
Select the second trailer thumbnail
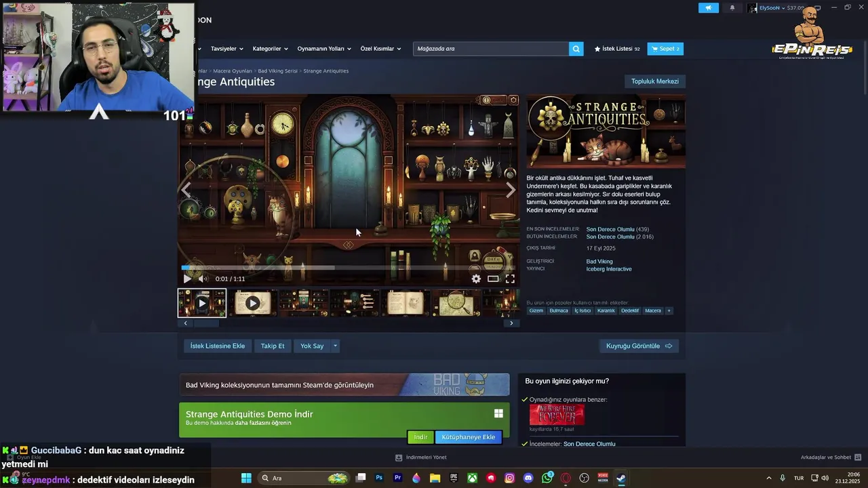(x=252, y=303)
